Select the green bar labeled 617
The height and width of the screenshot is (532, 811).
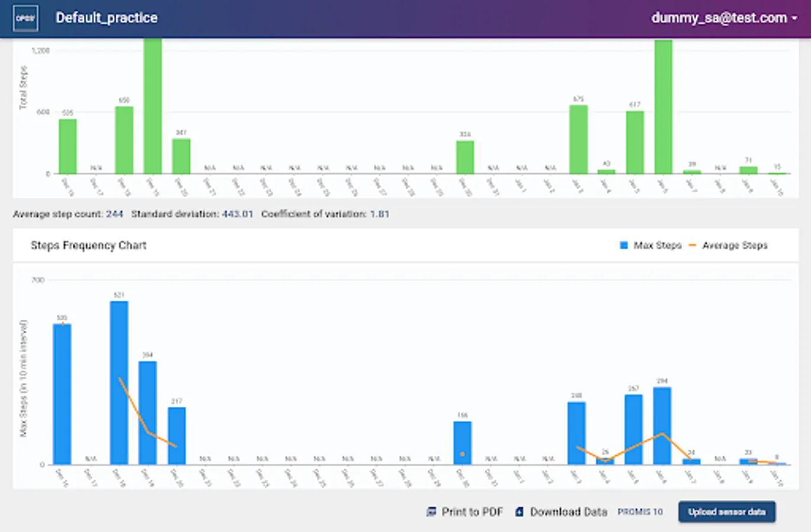tap(635, 142)
